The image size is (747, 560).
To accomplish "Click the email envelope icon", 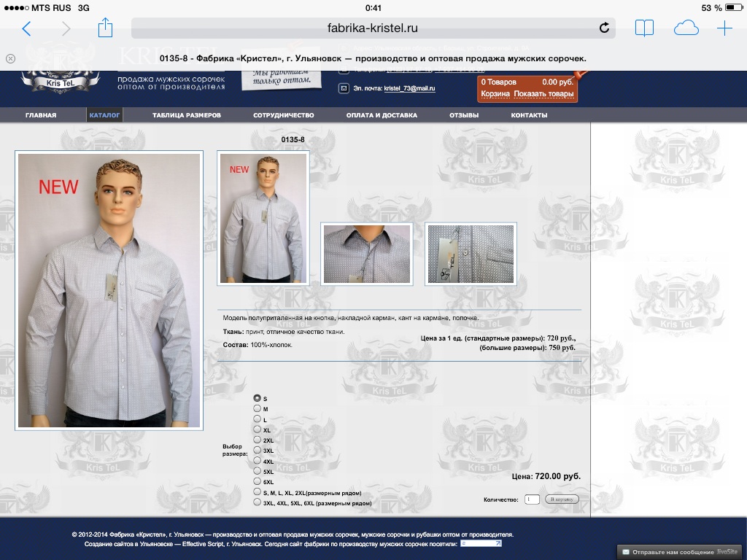I will click(x=344, y=88).
